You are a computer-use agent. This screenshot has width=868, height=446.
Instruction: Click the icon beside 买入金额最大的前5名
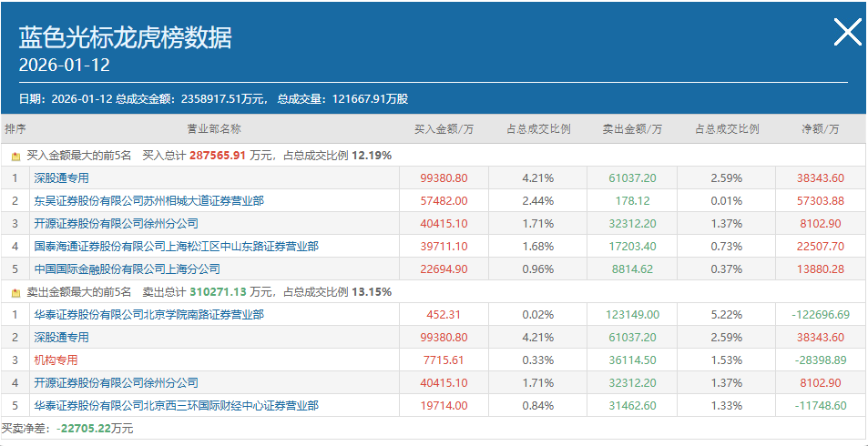pyautogui.click(x=16, y=156)
